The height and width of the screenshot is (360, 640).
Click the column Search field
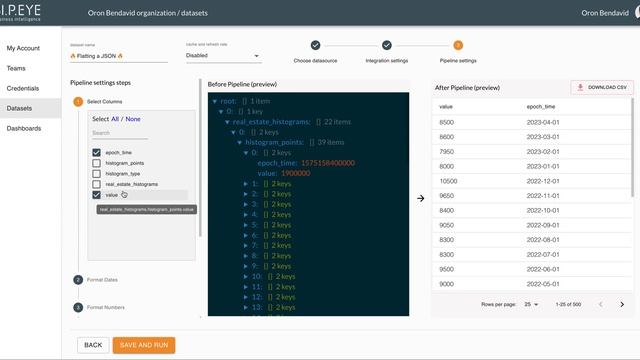(x=120, y=133)
